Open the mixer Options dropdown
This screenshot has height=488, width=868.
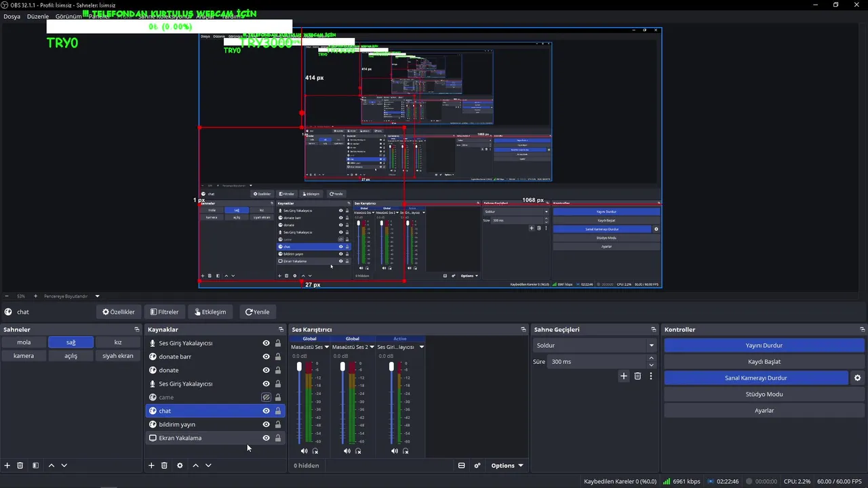click(x=507, y=466)
